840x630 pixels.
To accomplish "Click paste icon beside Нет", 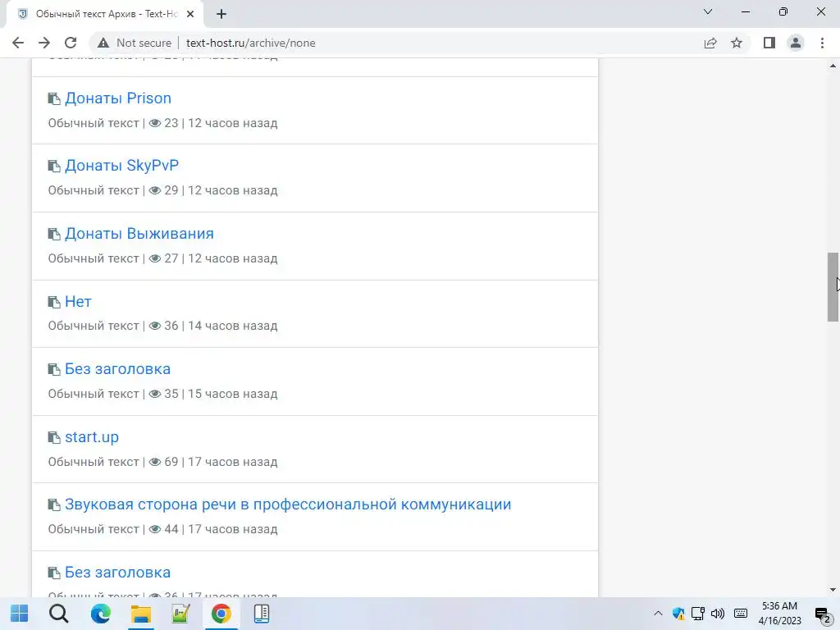I will click(x=54, y=302).
